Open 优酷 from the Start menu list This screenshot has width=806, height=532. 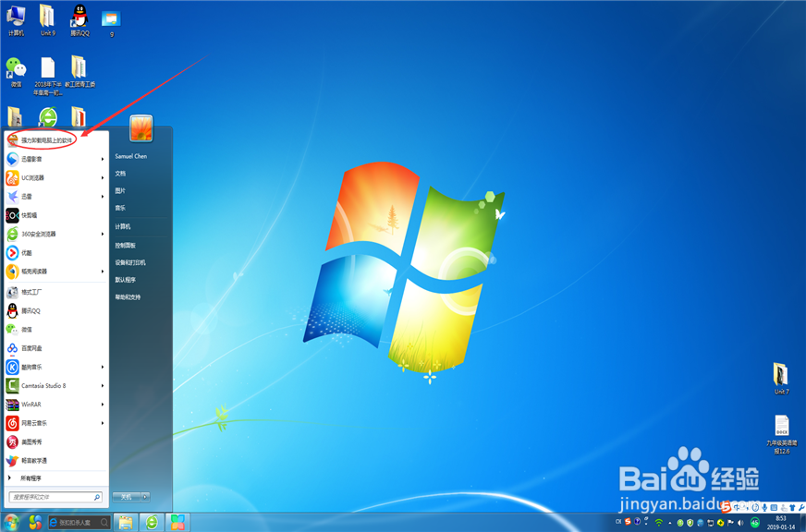point(56,253)
